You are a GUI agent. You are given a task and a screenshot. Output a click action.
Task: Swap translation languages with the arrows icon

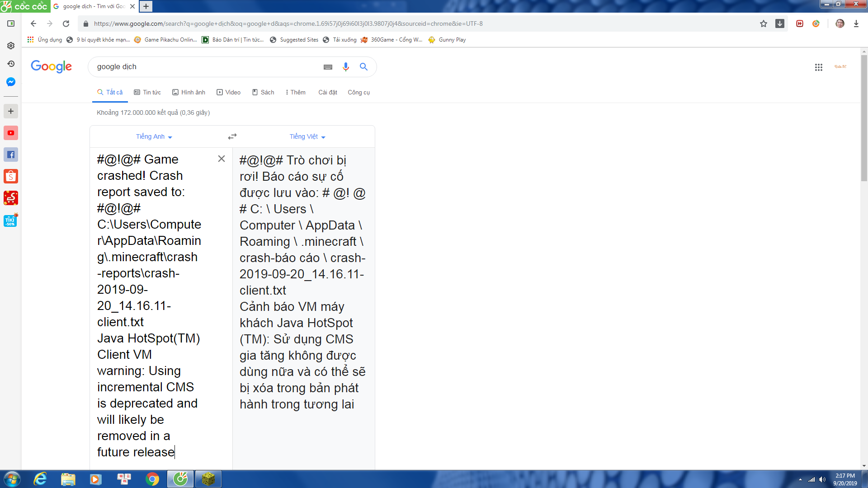click(x=232, y=136)
